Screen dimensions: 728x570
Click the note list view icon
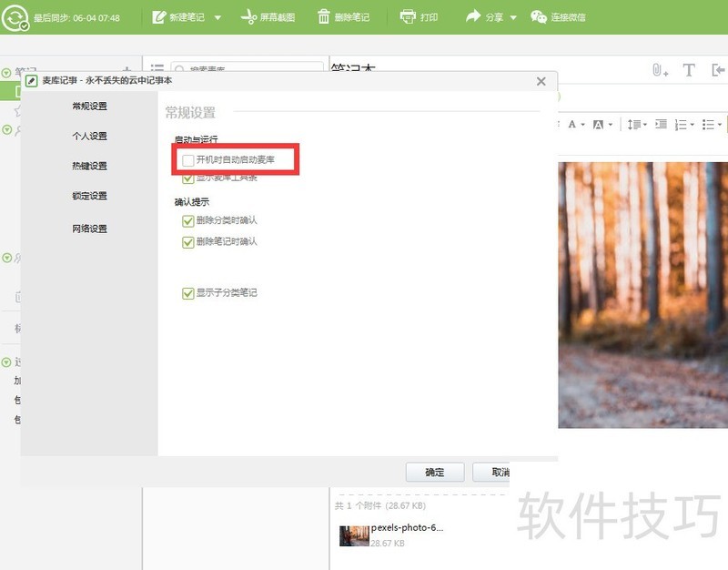157,67
